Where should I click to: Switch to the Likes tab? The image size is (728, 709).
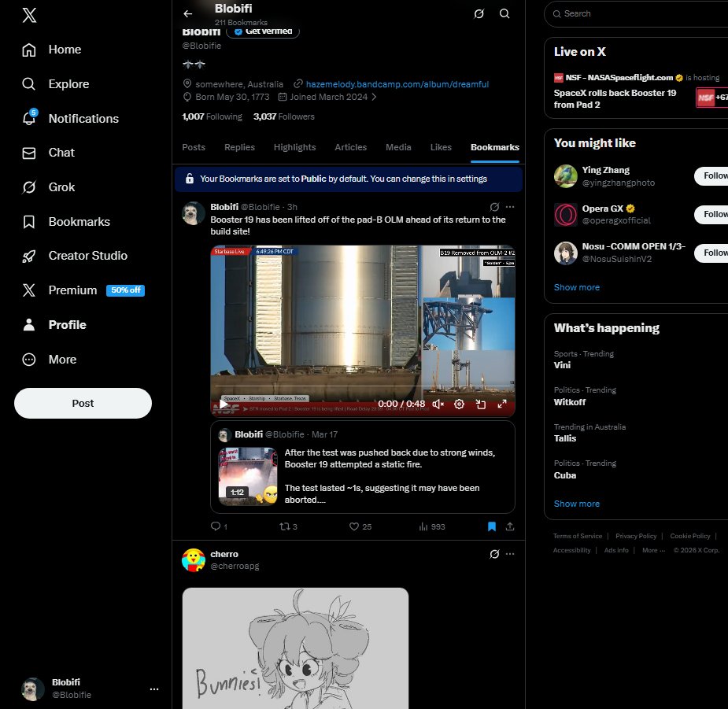click(x=441, y=147)
